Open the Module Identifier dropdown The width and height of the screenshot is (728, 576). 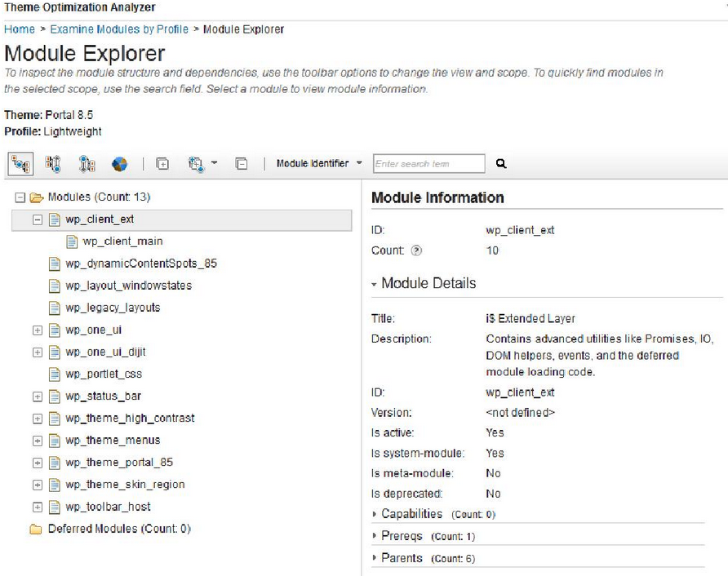pos(319,163)
